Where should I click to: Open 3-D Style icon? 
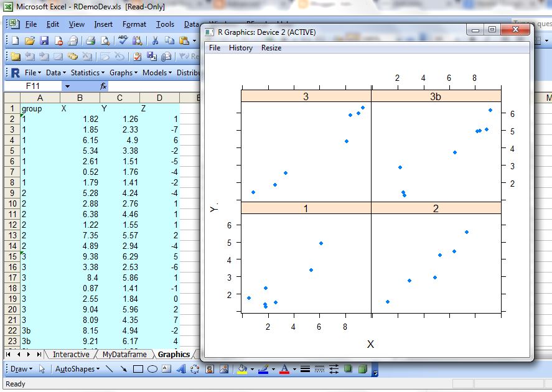[x=362, y=369]
